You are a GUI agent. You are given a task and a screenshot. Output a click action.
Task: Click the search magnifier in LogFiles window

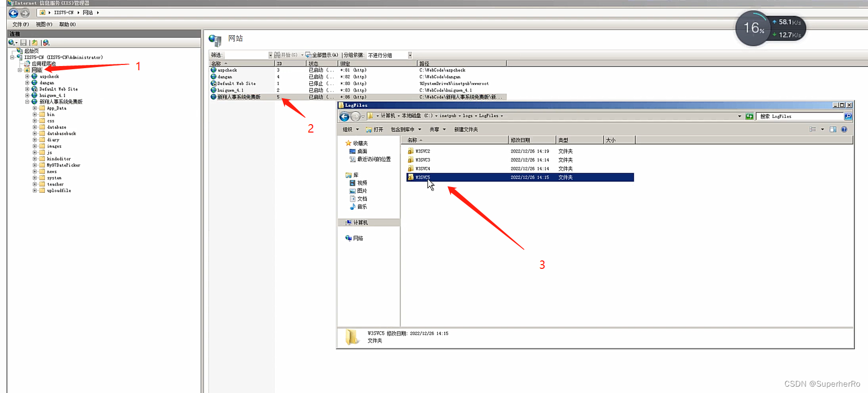pyautogui.click(x=848, y=116)
